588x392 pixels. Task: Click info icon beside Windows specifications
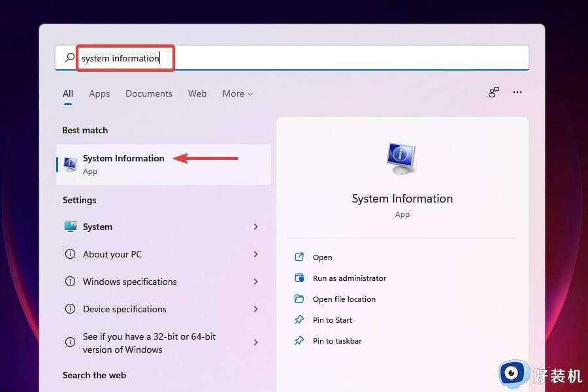(70, 282)
